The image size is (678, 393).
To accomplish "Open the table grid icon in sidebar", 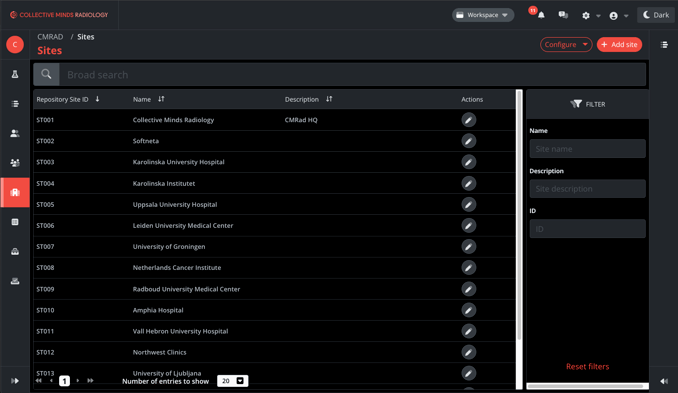I will point(15,222).
